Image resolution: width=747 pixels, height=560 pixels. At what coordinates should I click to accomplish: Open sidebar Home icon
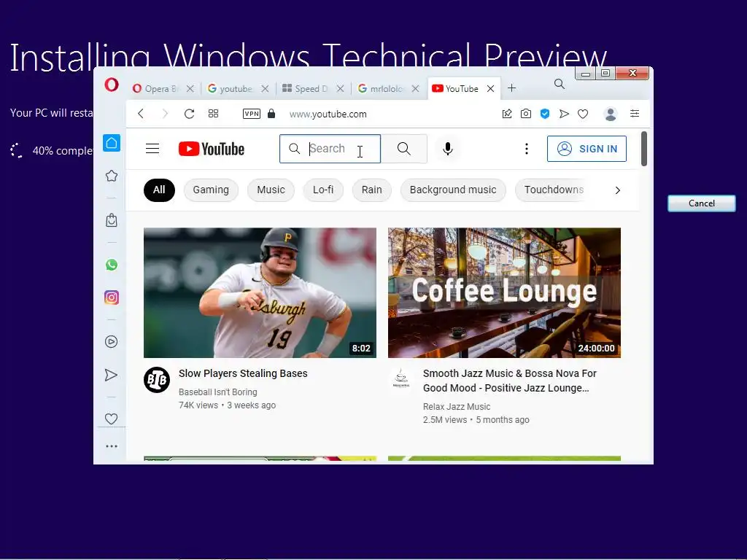point(112,143)
